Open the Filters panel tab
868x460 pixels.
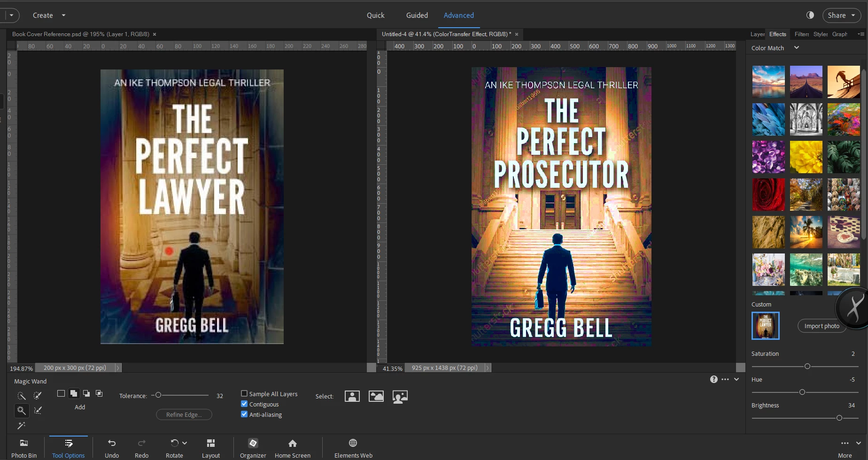801,34
